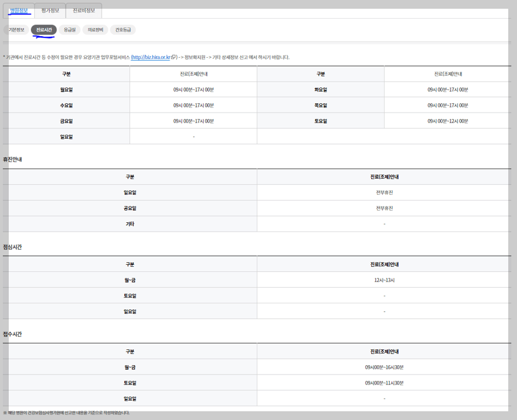Click 일요일 label in the 접수시간 table
The width and height of the screenshot is (517, 420).
click(130, 399)
